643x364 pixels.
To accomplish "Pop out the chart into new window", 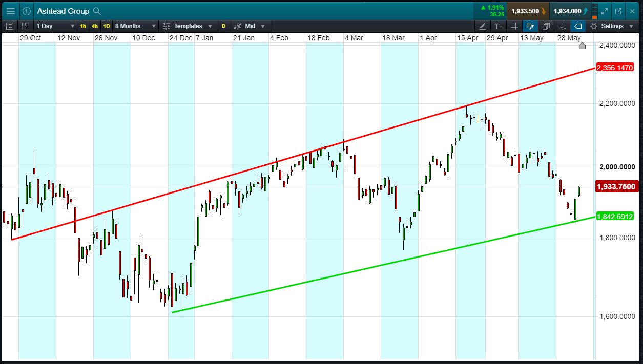I will click(x=618, y=11).
